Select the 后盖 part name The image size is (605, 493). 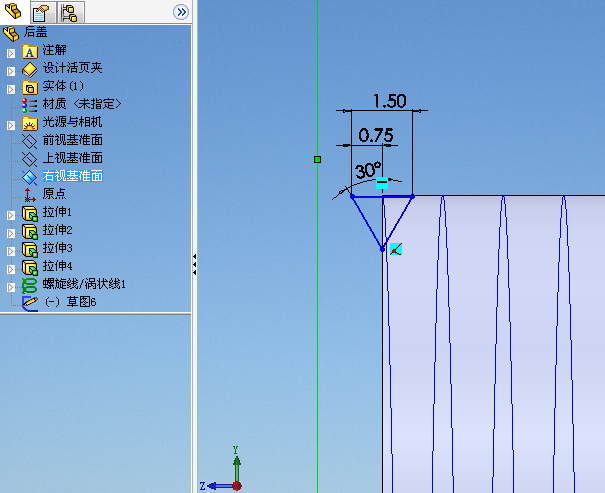click(x=35, y=32)
